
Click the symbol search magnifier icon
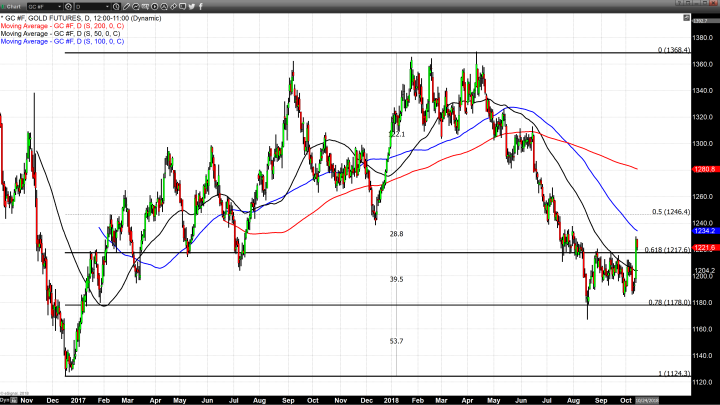68,6
